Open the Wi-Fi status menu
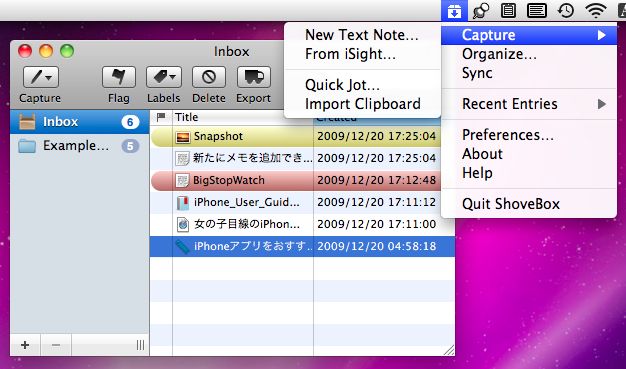Image resolution: width=626 pixels, height=369 pixels. click(x=596, y=11)
